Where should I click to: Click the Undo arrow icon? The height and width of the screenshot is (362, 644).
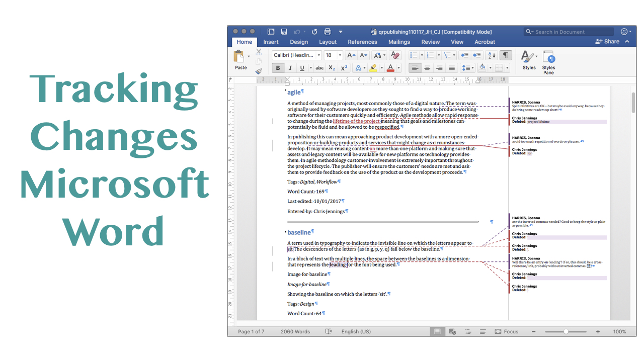tap(297, 32)
